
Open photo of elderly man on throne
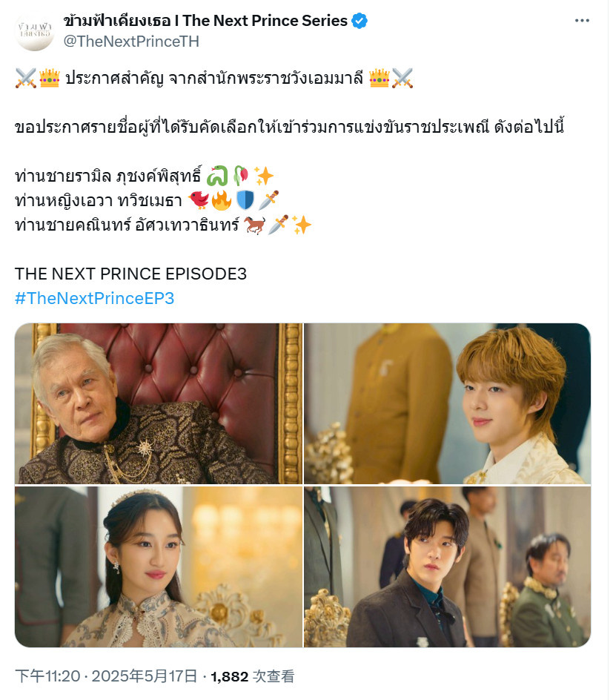click(159, 403)
